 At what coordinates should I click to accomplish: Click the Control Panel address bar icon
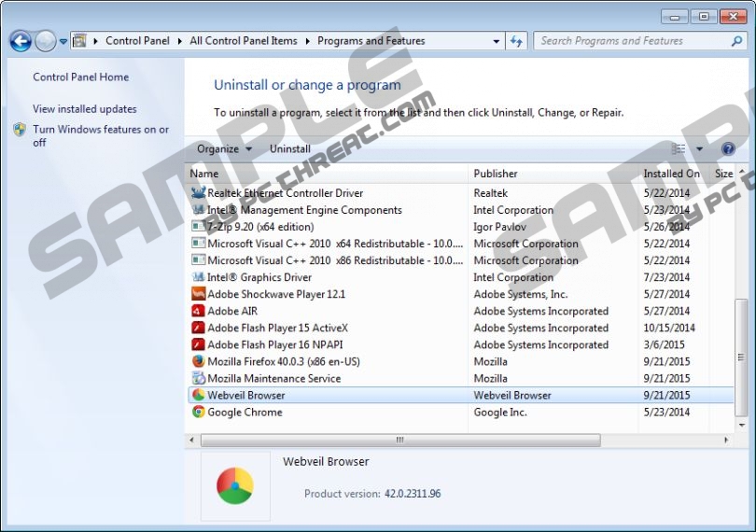pos(79,41)
